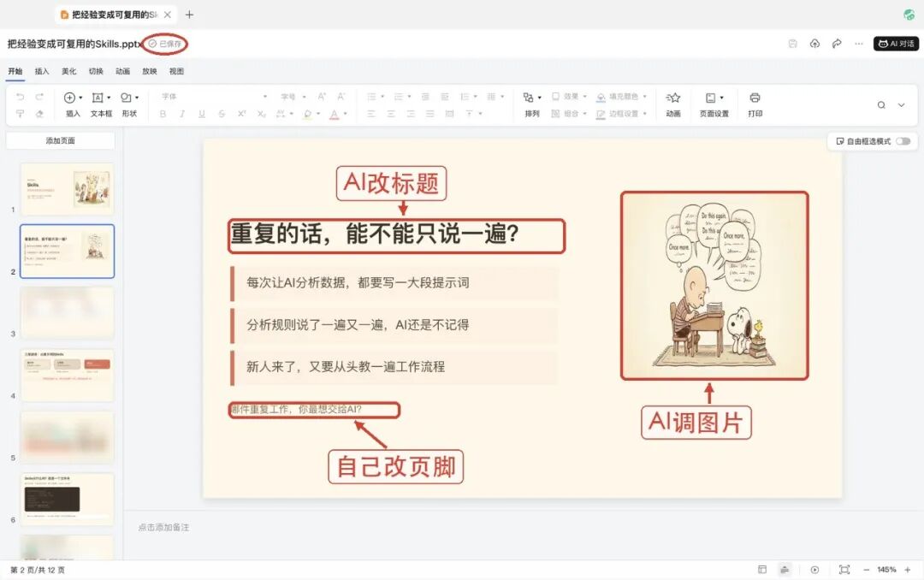Collapse the ribbon with the chevron
Screen dimensions: 924x580
(901, 105)
